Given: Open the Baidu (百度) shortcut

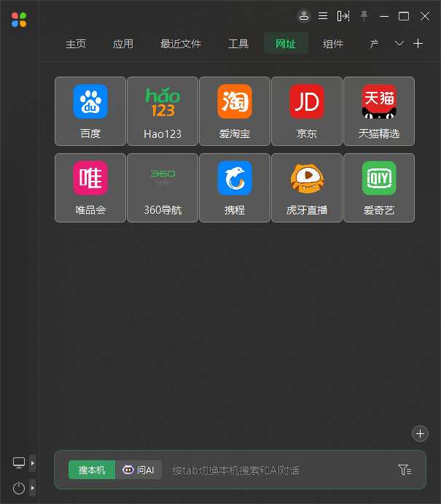Looking at the screenshot, I should pos(90,111).
